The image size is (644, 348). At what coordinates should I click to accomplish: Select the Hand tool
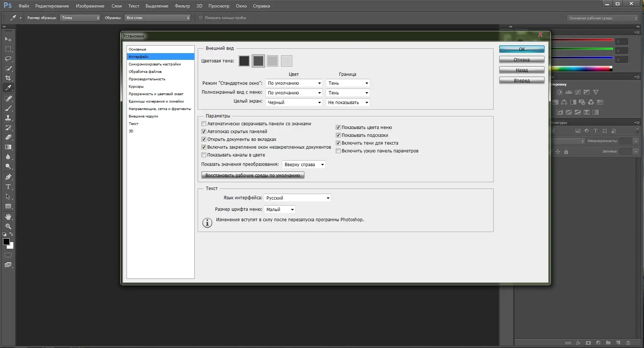pyautogui.click(x=8, y=217)
